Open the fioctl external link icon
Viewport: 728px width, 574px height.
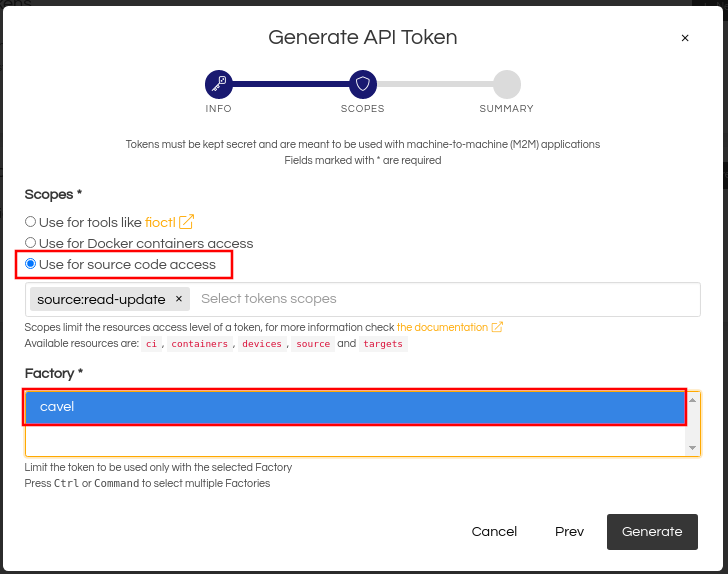click(x=186, y=222)
